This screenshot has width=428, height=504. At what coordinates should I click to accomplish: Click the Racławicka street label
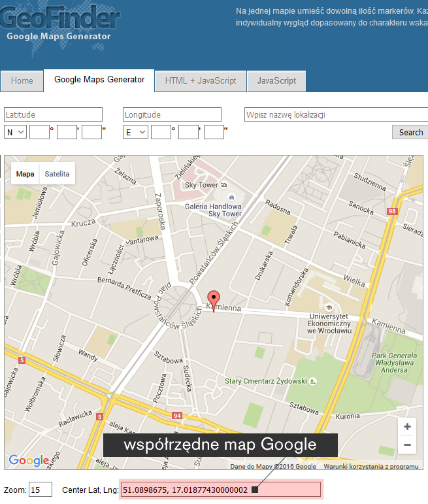(x=75, y=418)
